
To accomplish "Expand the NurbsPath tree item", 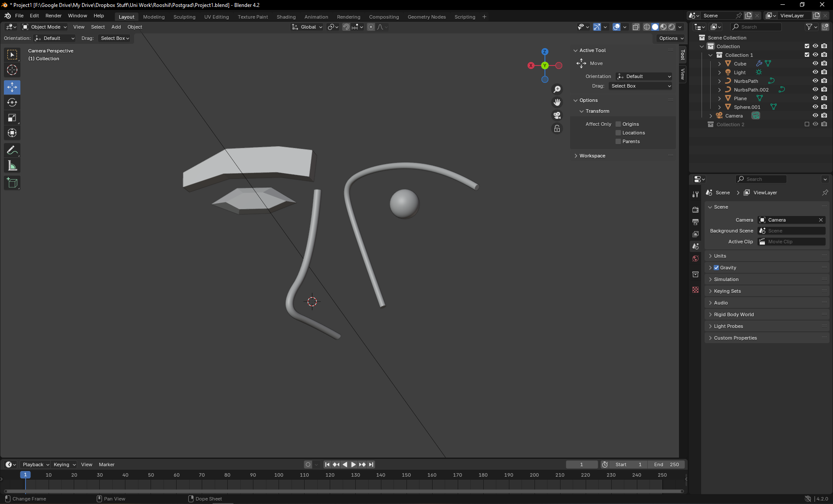I will 719,81.
